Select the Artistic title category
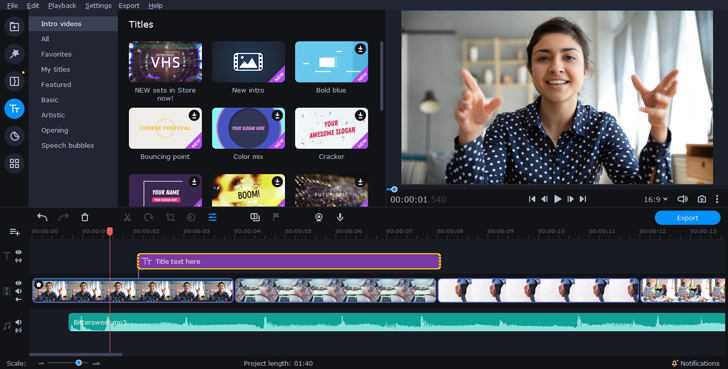 [53, 115]
